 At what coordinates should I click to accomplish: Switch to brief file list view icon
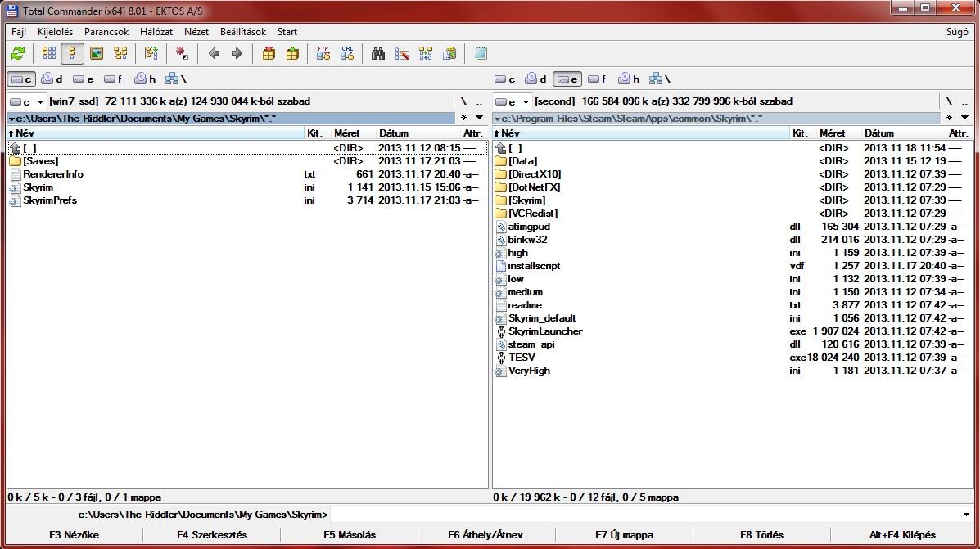coord(49,54)
